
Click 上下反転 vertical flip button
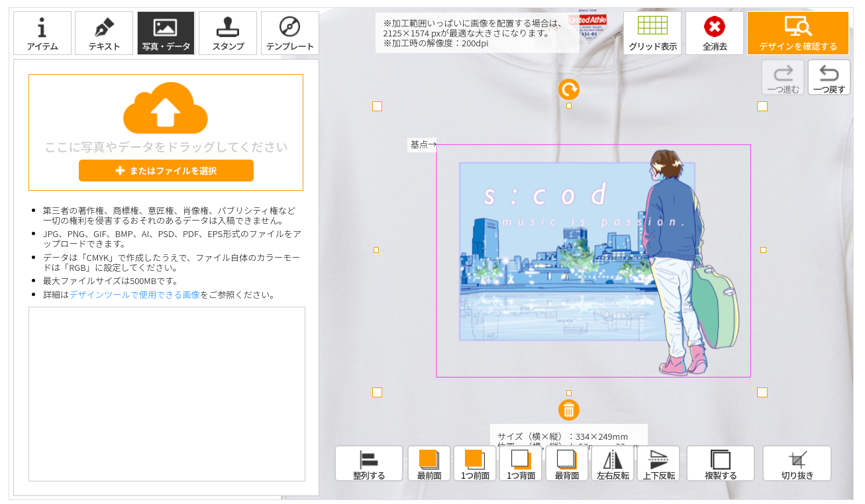[659, 464]
